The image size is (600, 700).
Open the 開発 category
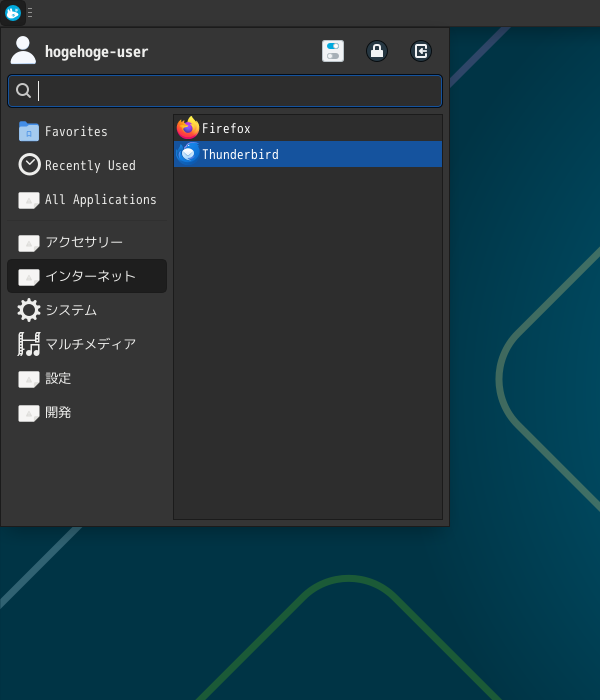[87, 412]
